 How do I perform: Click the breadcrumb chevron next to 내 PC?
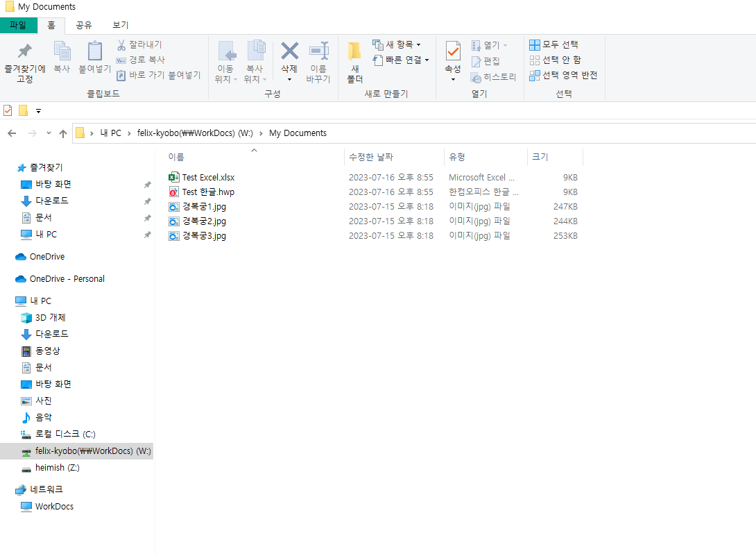128,133
